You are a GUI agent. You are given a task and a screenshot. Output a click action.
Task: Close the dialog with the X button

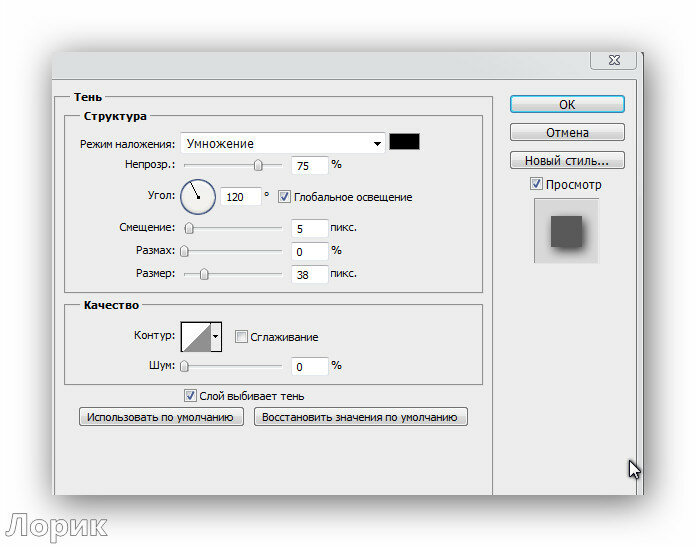click(614, 60)
